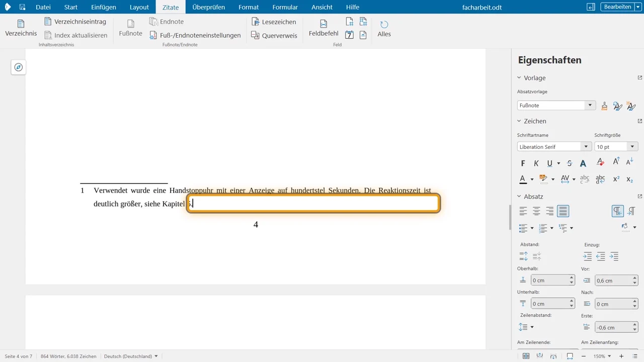Open the font color dropdown arrow

(x=532, y=179)
